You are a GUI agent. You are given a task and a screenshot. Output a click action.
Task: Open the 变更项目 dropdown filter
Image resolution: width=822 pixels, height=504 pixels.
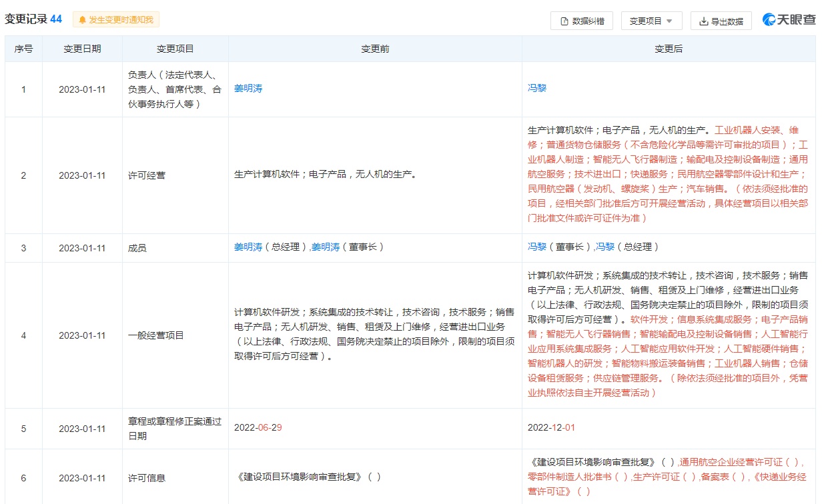646,21
